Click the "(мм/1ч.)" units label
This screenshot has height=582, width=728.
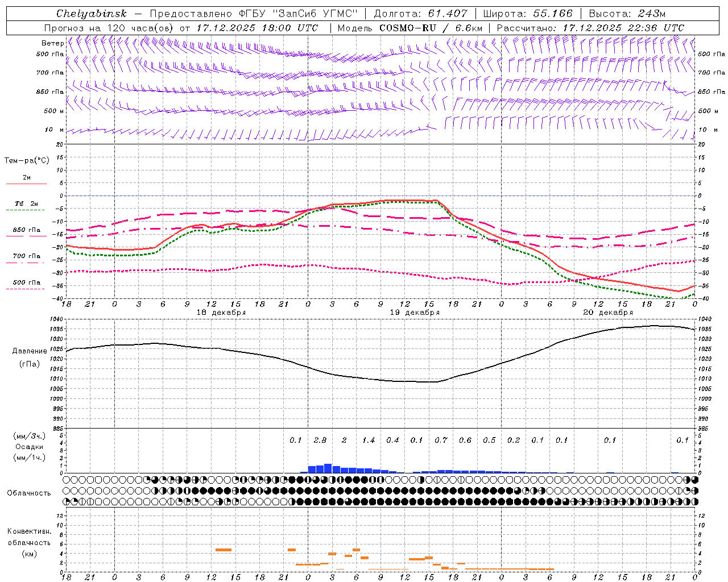pos(30,458)
